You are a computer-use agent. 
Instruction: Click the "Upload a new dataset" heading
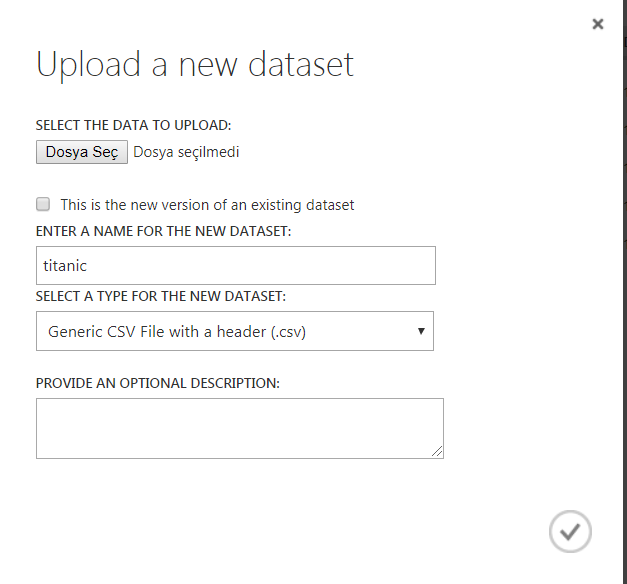195,64
